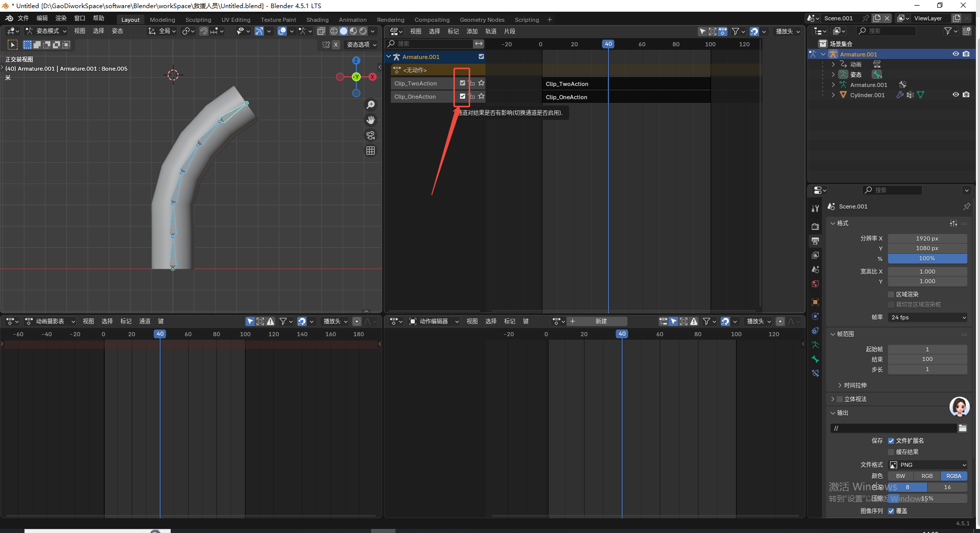Screen dimensions: 980x533
Task: Switch to orthographic grid view icon
Action: click(371, 151)
